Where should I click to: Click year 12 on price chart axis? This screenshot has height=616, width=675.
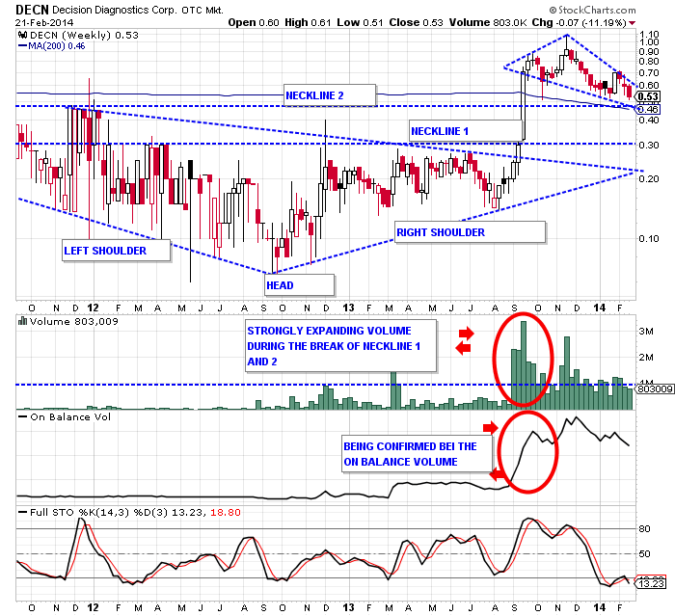pos(93,308)
